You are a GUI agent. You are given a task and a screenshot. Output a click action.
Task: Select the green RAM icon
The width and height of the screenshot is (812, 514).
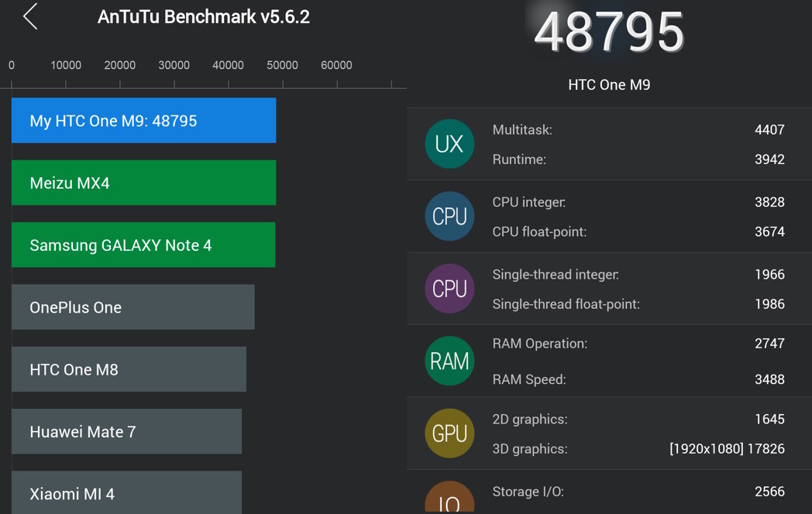449,361
